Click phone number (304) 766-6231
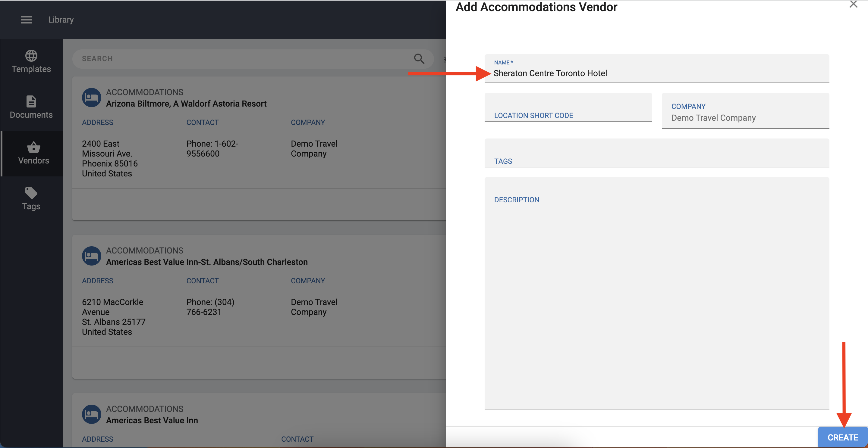Image resolution: width=868 pixels, height=448 pixels. [210, 307]
